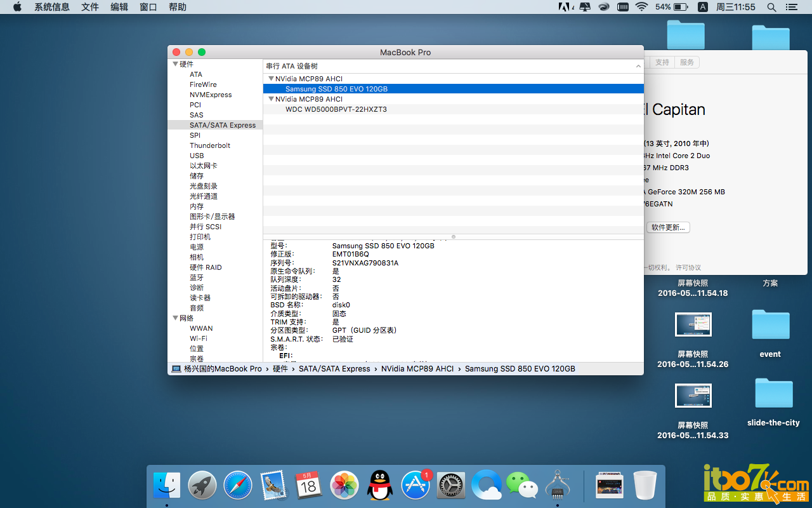This screenshot has width=812, height=508.
Task: Collapse the 硬件 sidebar section
Action: (176, 64)
